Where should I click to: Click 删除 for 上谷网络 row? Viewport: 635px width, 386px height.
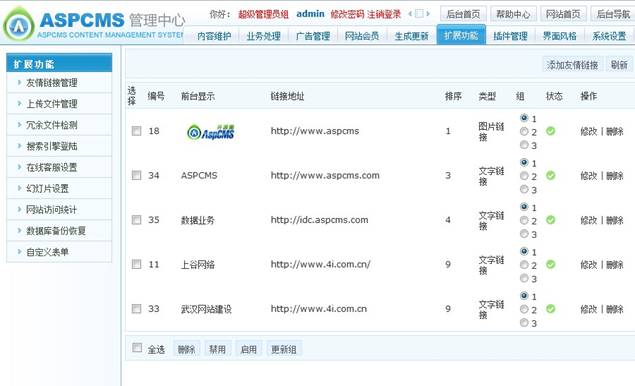point(614,265)
